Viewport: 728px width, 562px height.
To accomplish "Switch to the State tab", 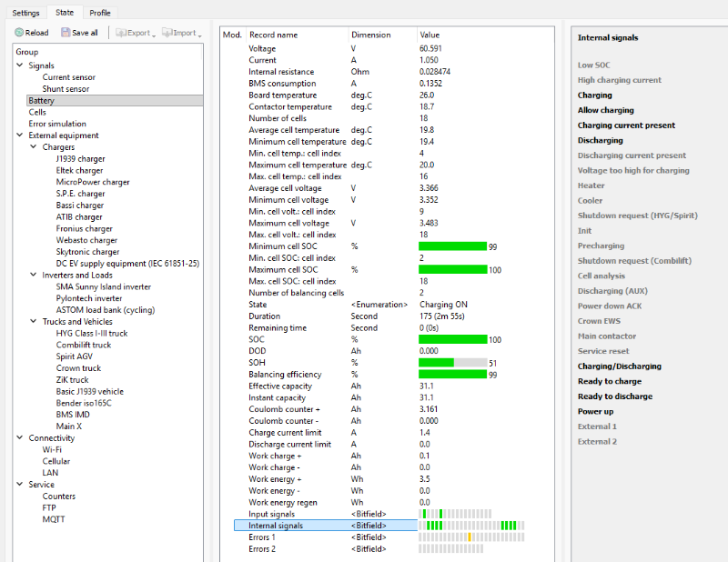I will [65, 12].
